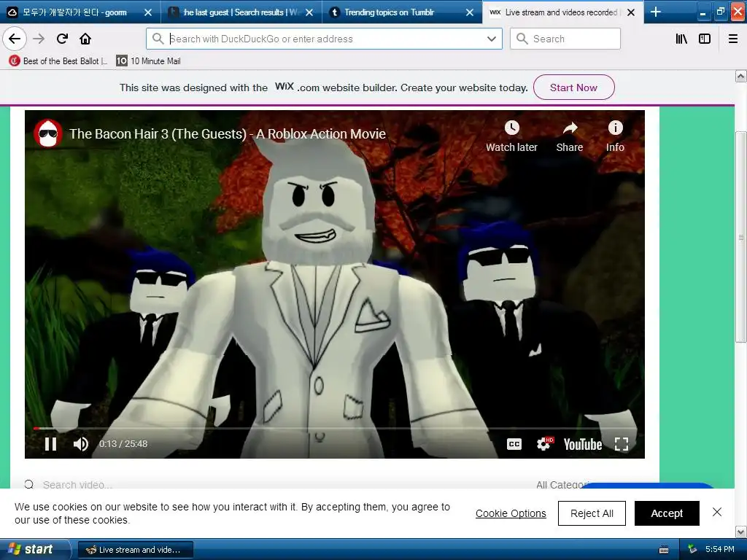Show video Info card

coord(615,136)
